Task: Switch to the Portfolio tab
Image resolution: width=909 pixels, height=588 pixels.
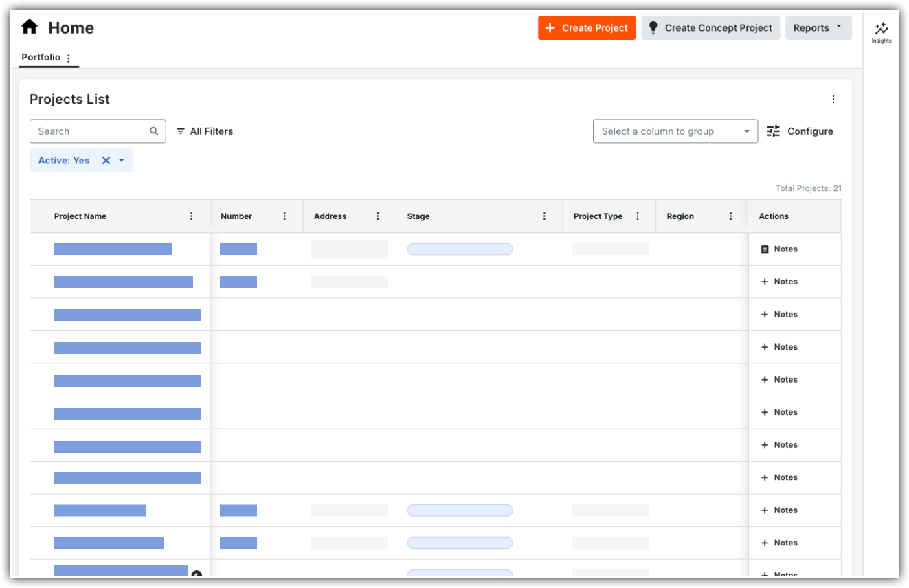Action: pyautogui.click(x=41, y=58)
